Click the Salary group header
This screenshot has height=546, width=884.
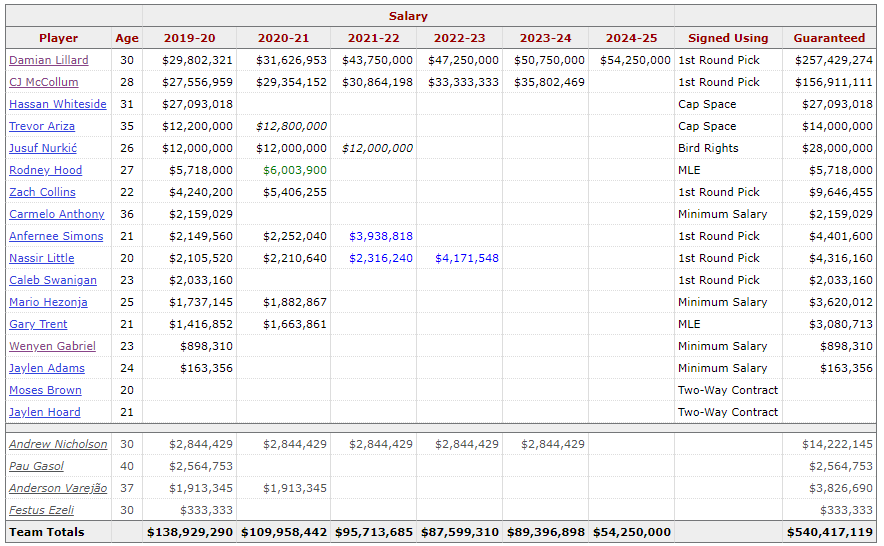[x=408, y=16]
